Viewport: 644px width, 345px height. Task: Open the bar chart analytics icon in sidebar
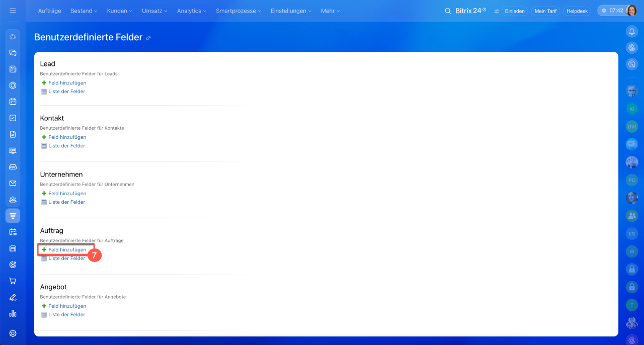coord(13,313)
